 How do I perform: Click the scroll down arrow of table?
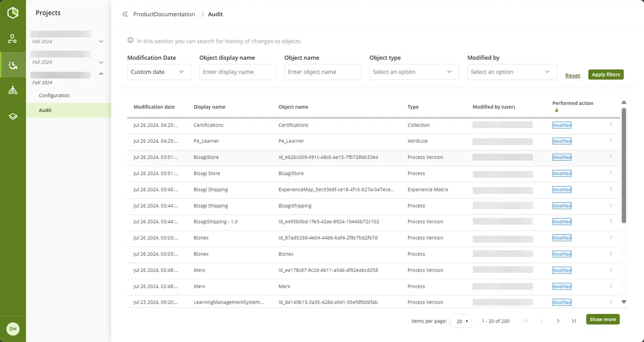tap(624, 301)
